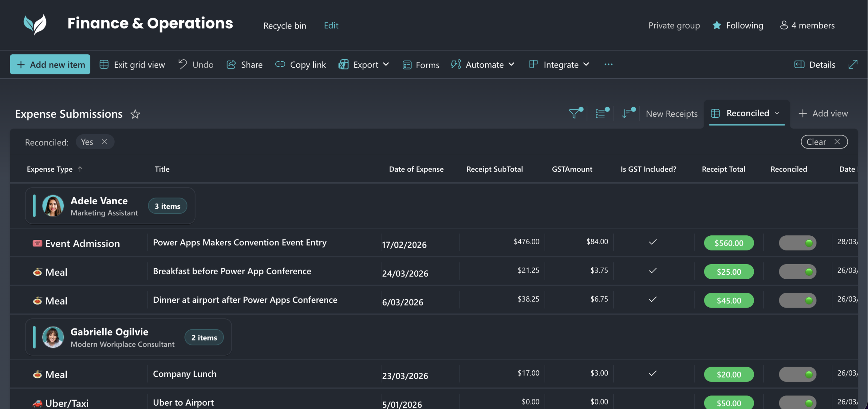
Task: Click the more options ellipsis
Action: (608, 64)
